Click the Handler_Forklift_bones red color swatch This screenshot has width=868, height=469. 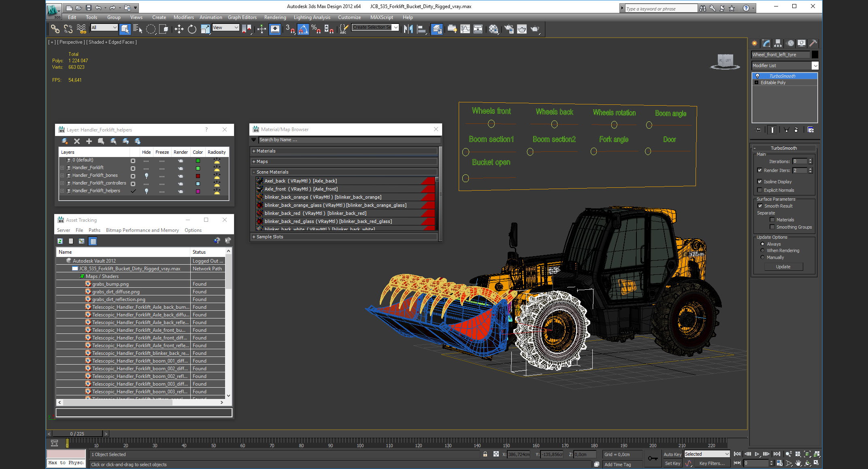[x=198, y=176]
